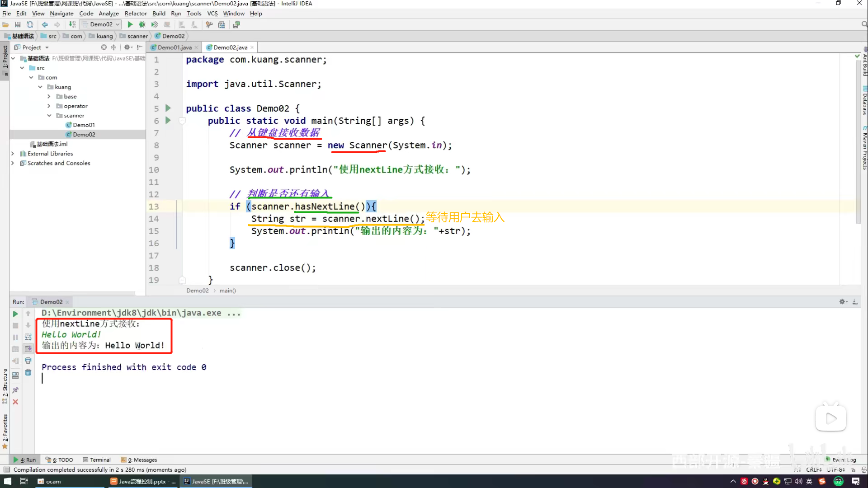Image resolution: width=868 pixels, height=488 pixels.
Task: Click Scroll from Source target icon
Action: (x=104, y=47)
